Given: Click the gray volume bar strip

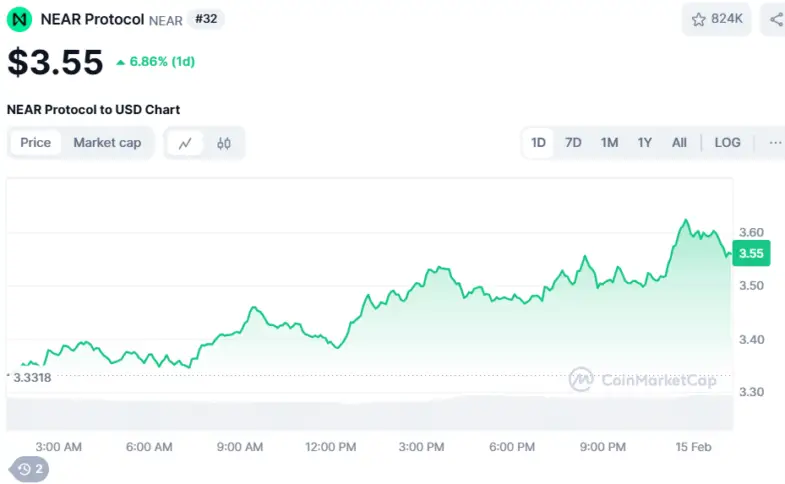Looking at the screenshot, I should [x=369, y=413].
